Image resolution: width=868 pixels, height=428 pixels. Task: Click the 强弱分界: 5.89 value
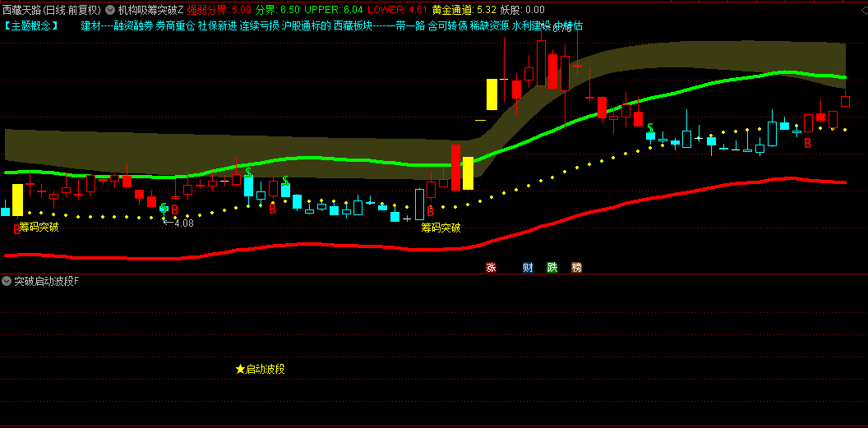click(219, 9)
